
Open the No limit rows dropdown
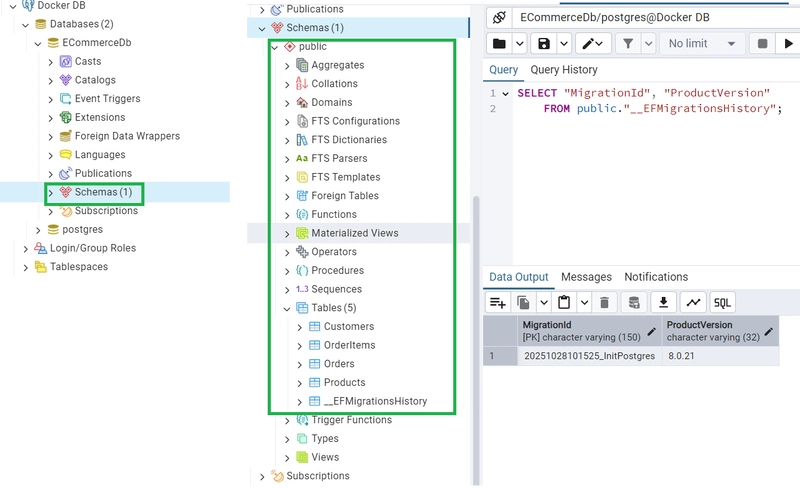click(x=703, y=44)
